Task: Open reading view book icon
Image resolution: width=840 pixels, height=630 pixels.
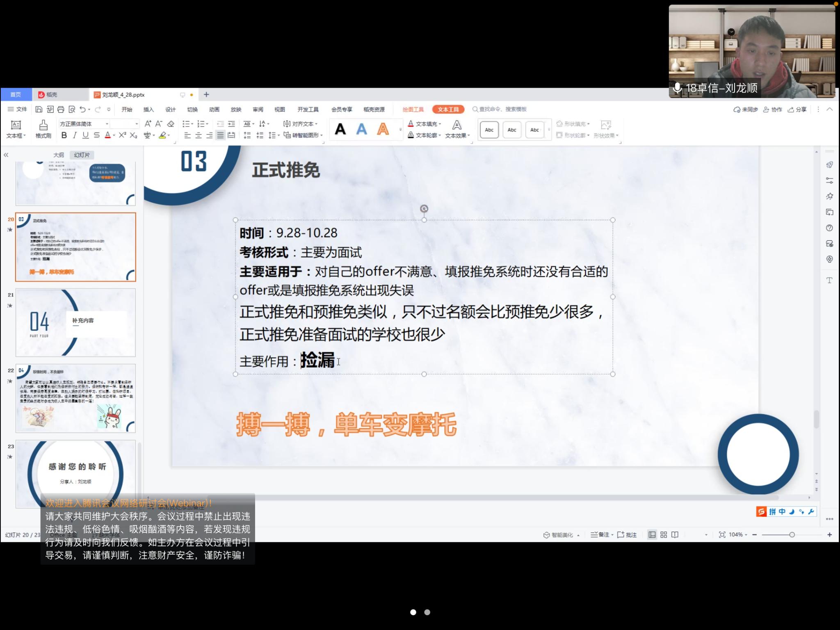Action: (675, 534)
